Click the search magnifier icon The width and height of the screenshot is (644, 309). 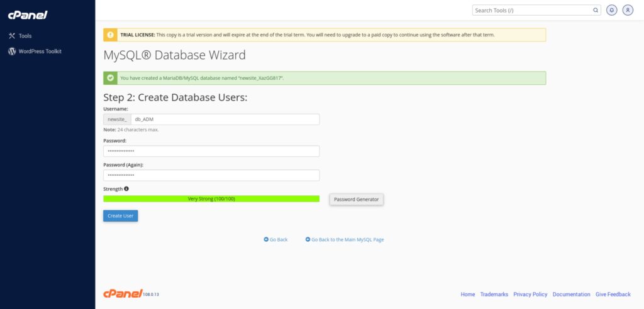pos(596,10)
